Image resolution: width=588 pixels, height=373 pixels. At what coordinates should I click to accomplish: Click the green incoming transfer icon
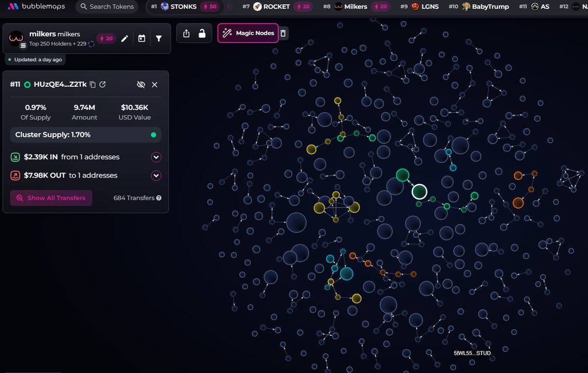(x=15, y=157)
